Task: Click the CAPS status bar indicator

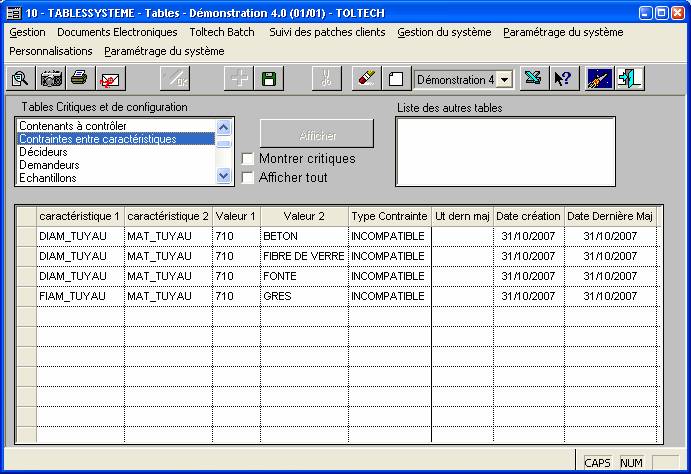Action: 597,463
